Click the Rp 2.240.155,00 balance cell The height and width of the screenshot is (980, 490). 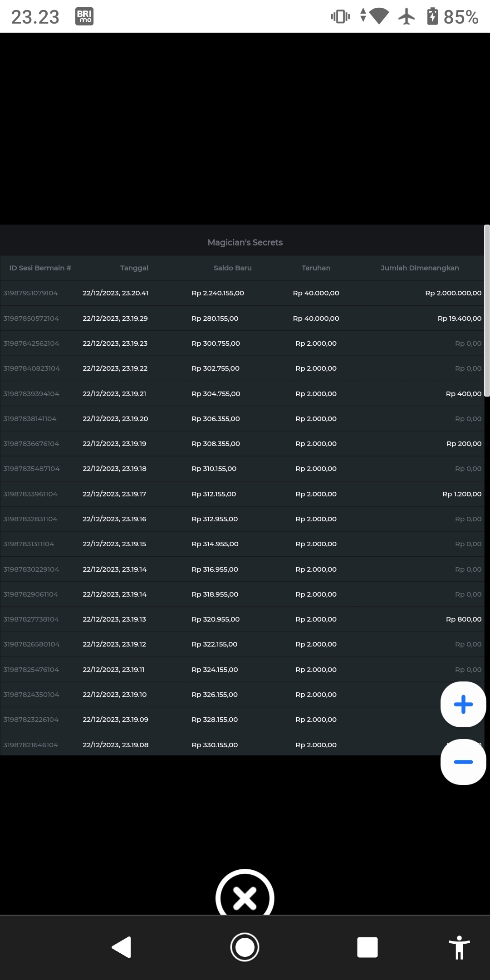(218, 293)
